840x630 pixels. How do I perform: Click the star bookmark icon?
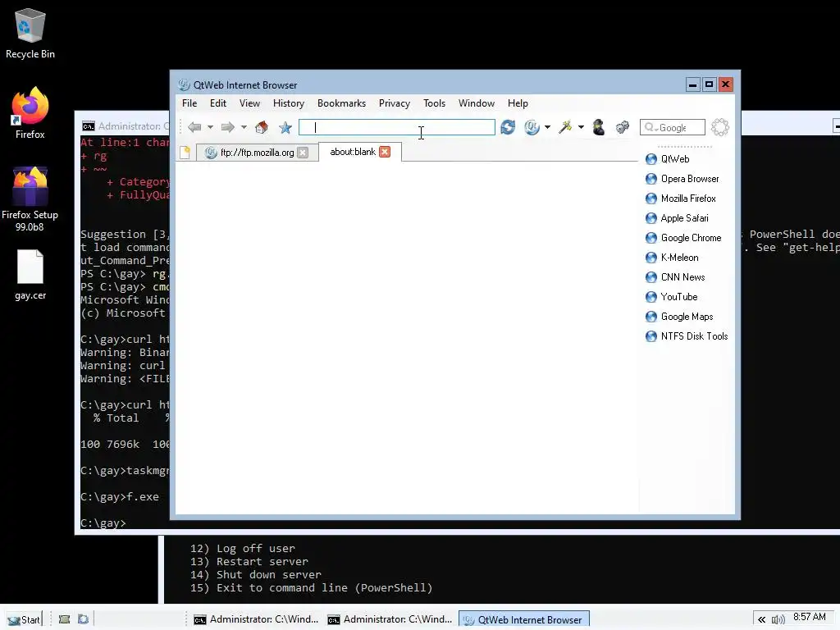point(285,127)
